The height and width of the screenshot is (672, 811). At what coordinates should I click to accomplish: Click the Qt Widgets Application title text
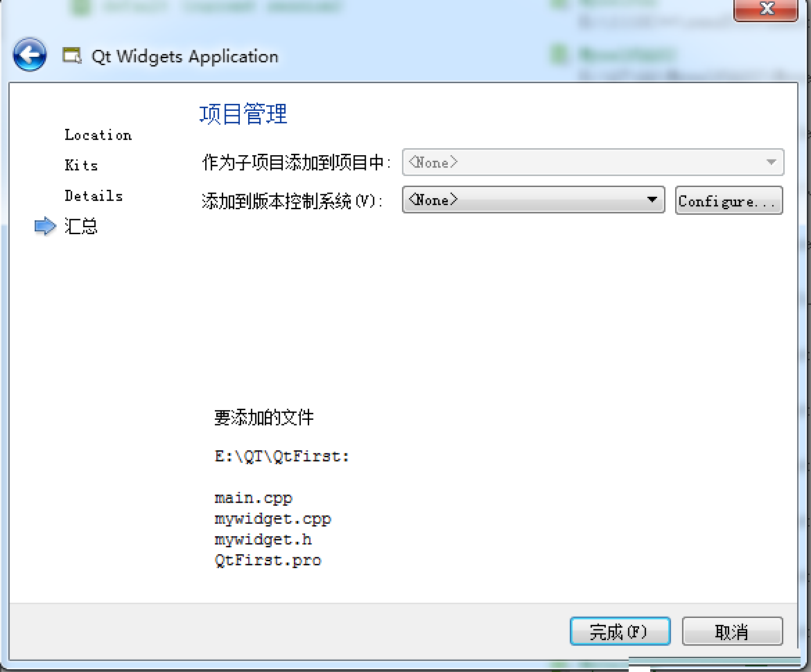(184, 56)
